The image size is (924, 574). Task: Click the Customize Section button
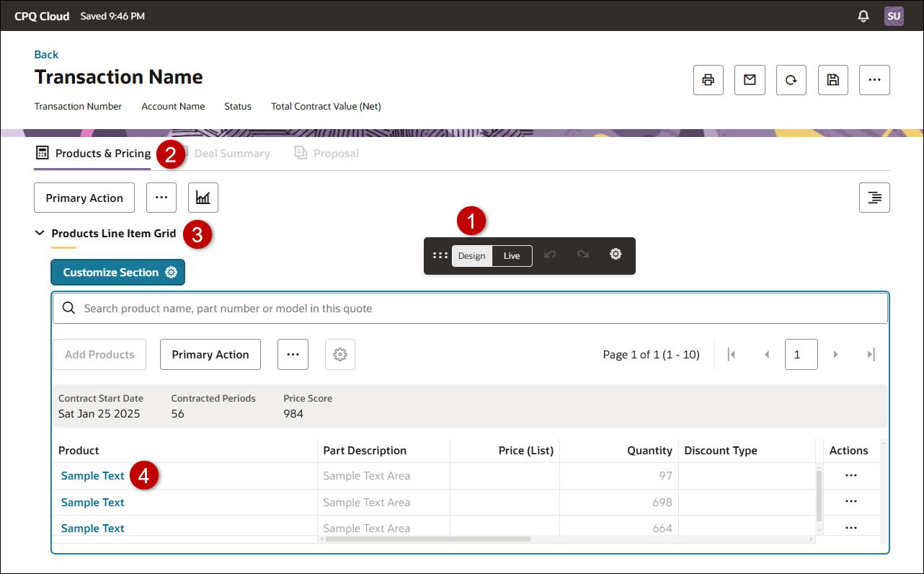coord(117,273)
